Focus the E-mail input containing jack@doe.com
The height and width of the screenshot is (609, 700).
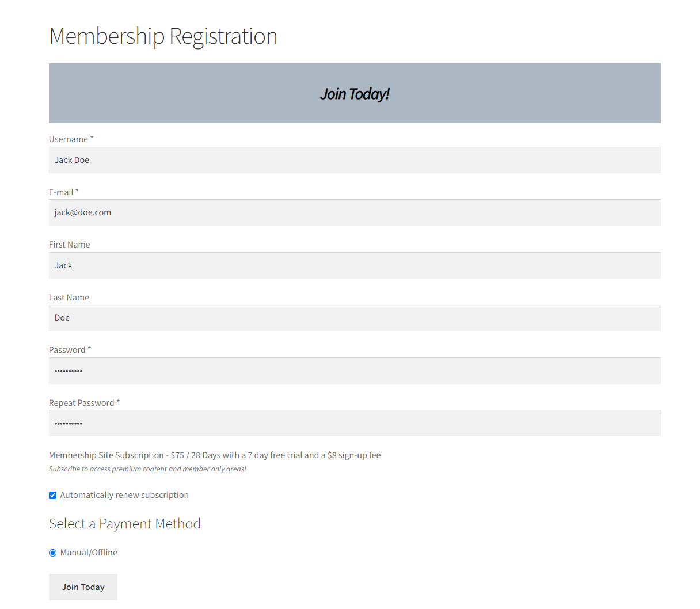tap(355, 212)
